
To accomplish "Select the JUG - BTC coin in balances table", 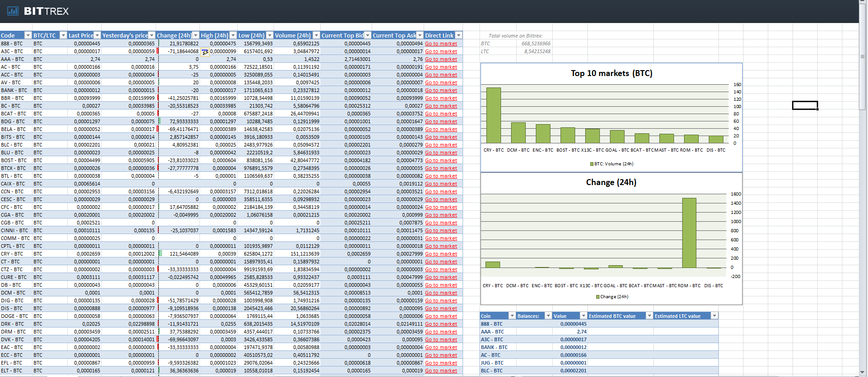I will point(498,363).
